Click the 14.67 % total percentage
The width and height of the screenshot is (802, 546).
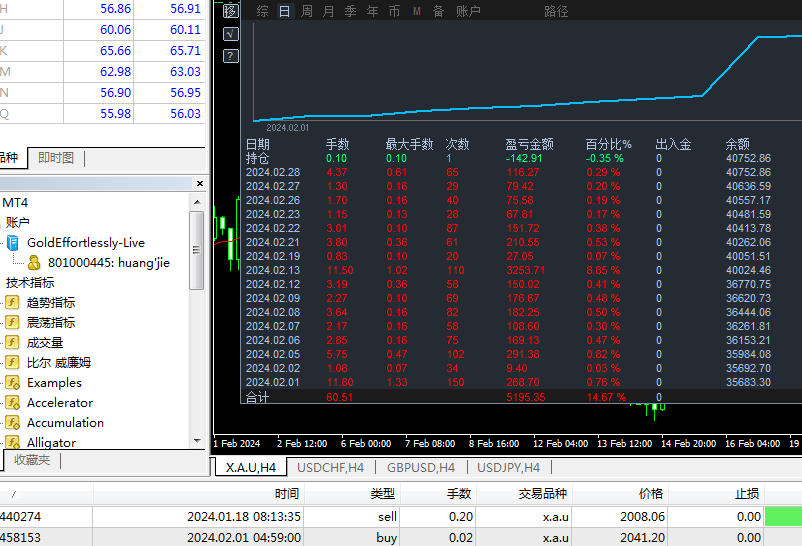click(606, 397)
